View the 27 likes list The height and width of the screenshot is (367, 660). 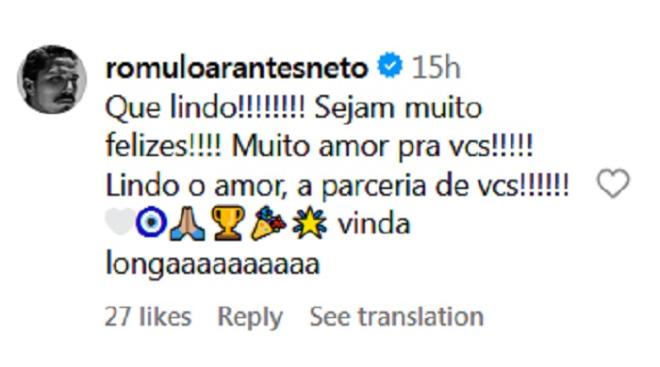[148, 316]
